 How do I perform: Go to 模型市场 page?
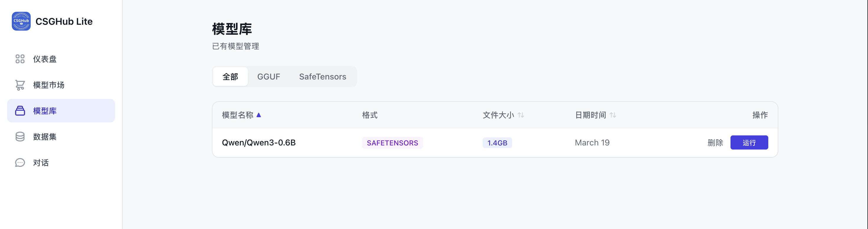(48, 85)
